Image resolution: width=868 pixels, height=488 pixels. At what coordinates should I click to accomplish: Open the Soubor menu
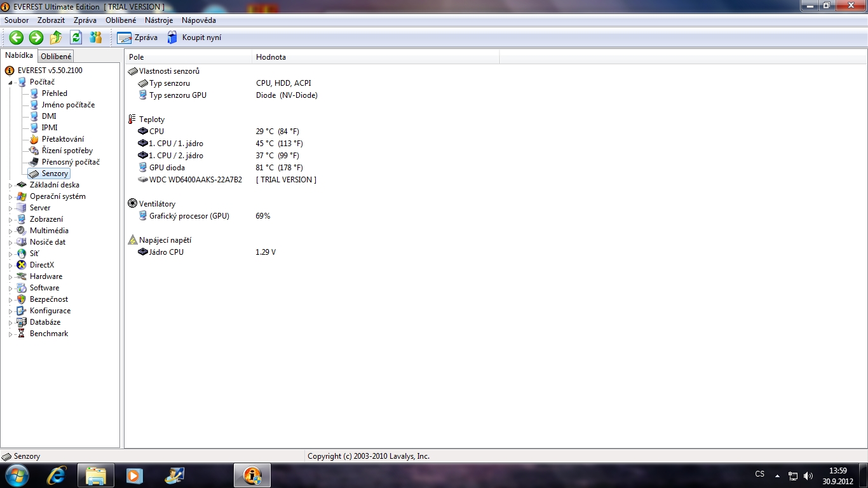17,20
